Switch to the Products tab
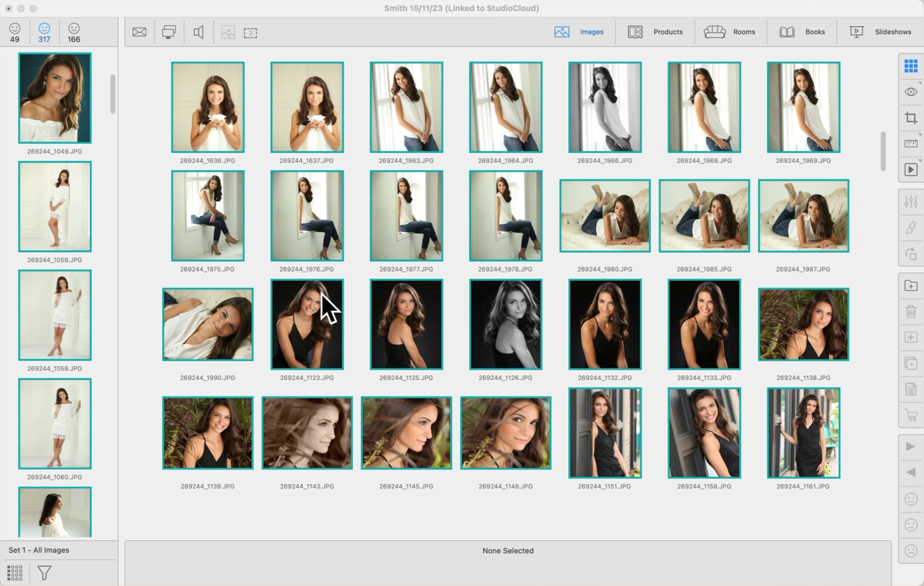 pyautogui.click(x=655, y=32)
